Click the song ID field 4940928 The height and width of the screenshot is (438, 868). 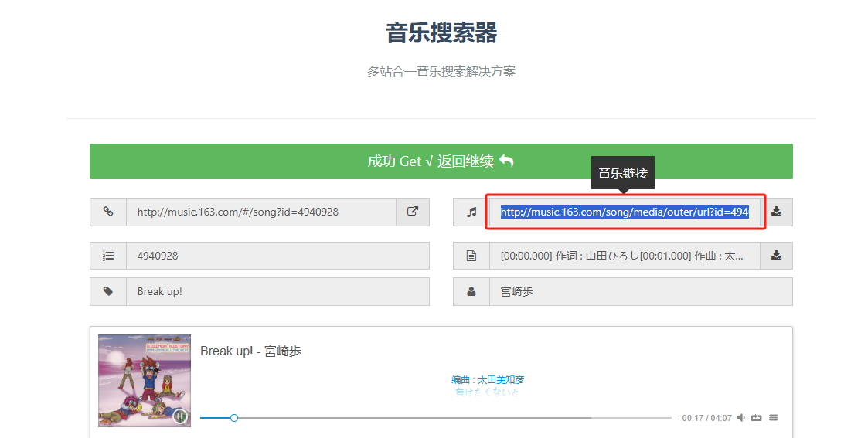pos(277,256)
